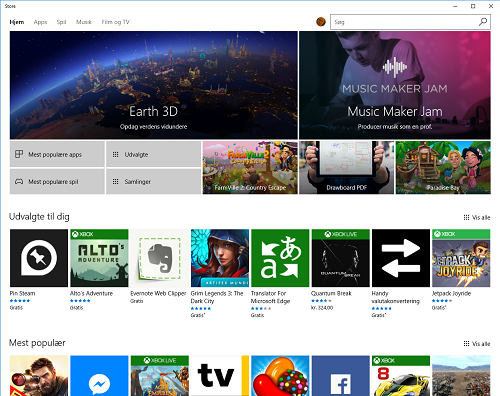Click the Opdag verdens vidundere caption
Screen dimensions: 500x396
click(153, 127)
